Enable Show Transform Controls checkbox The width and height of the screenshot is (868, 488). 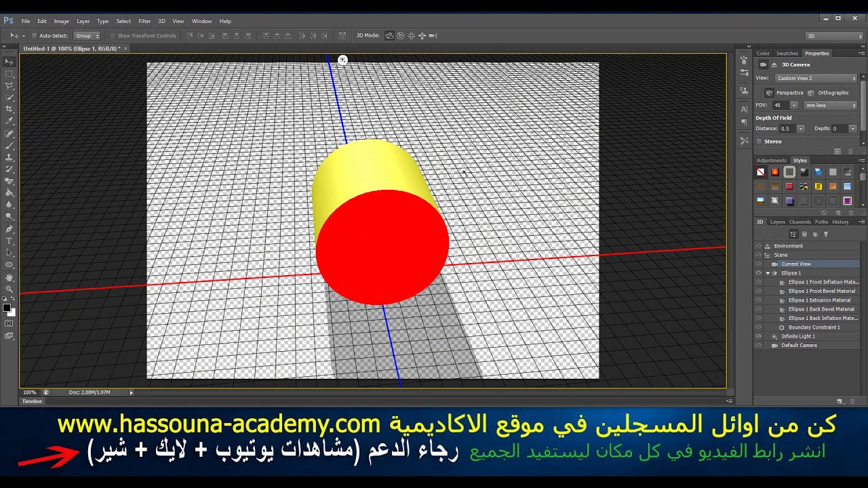[113, 35]
